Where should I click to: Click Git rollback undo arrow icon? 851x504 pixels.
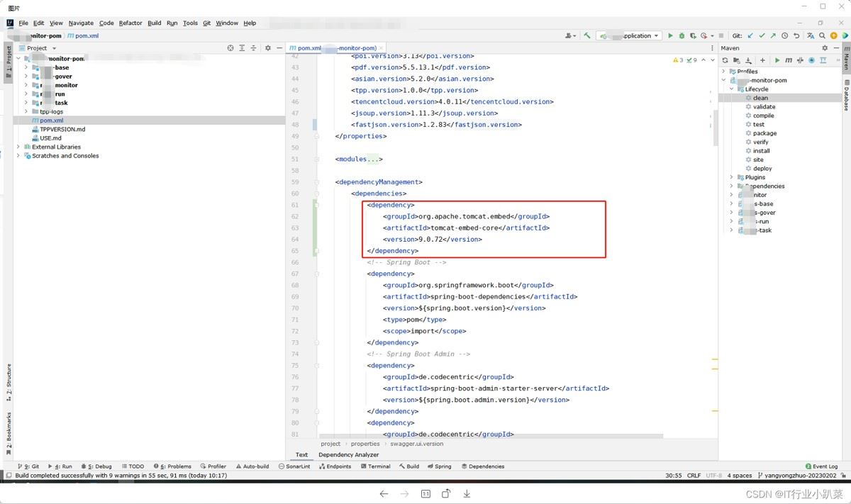pos(796,35)
